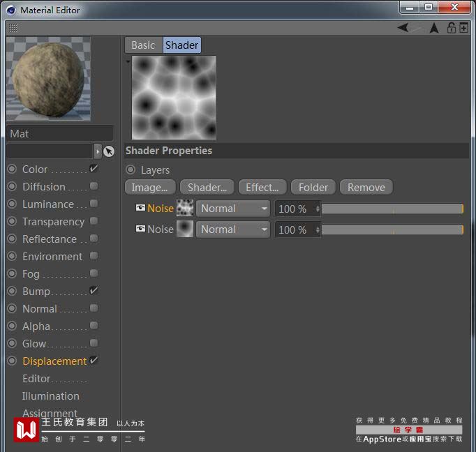Screen dimensions: 476x452
Task: Click the dotted grip handle icon
Action: click(13, 28)
